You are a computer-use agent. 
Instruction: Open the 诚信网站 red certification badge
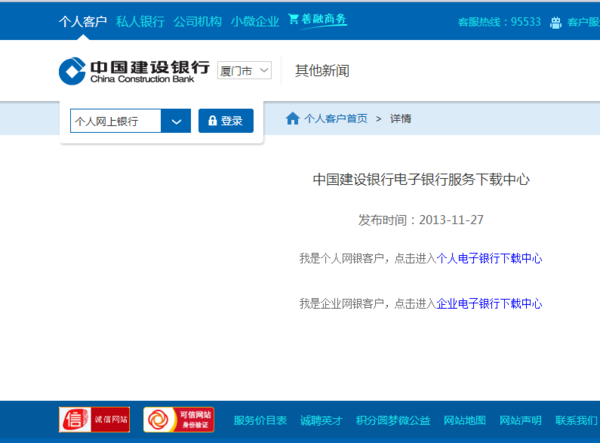click(x=95, y=420)
